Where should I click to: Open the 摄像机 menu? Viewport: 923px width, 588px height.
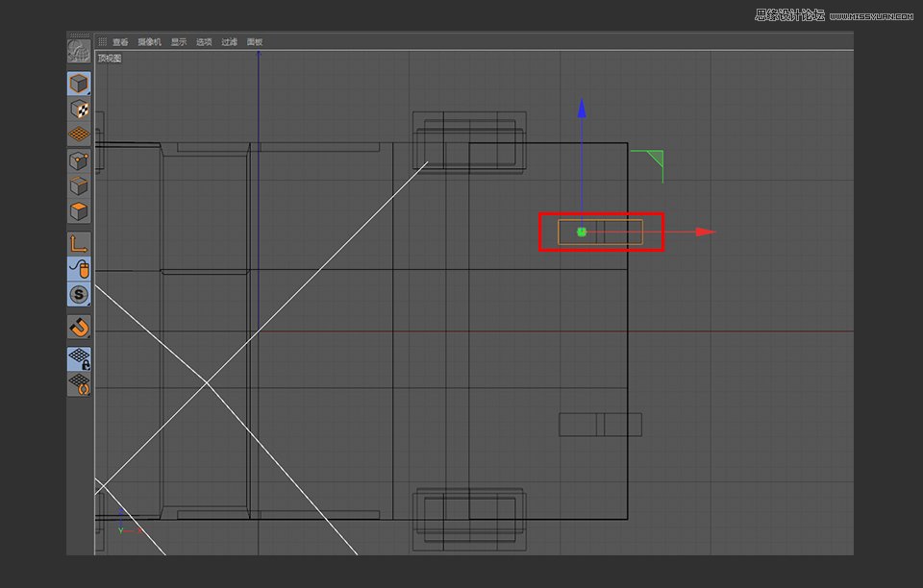[150, 41]
